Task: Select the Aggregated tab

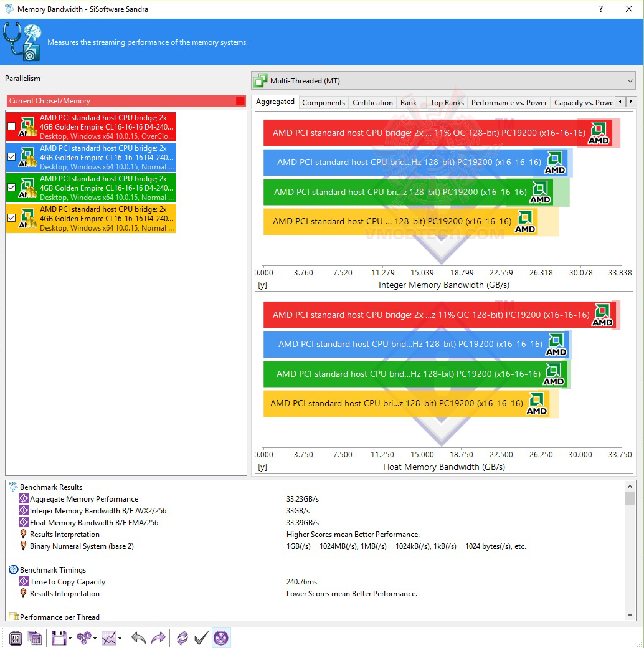Action: (x=275, y=102)
